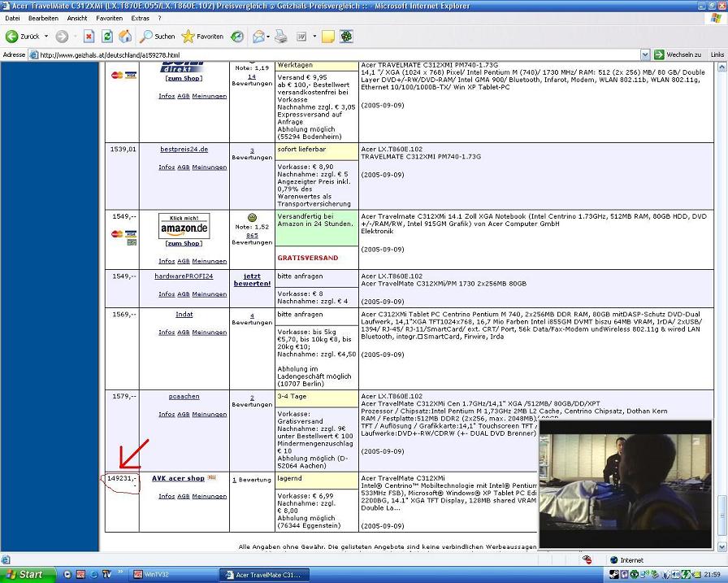Viewport: 728px width, 583px height.
Task: Click the video overlay in the corner
Action: pyautogui.click(x=626, y=484)
